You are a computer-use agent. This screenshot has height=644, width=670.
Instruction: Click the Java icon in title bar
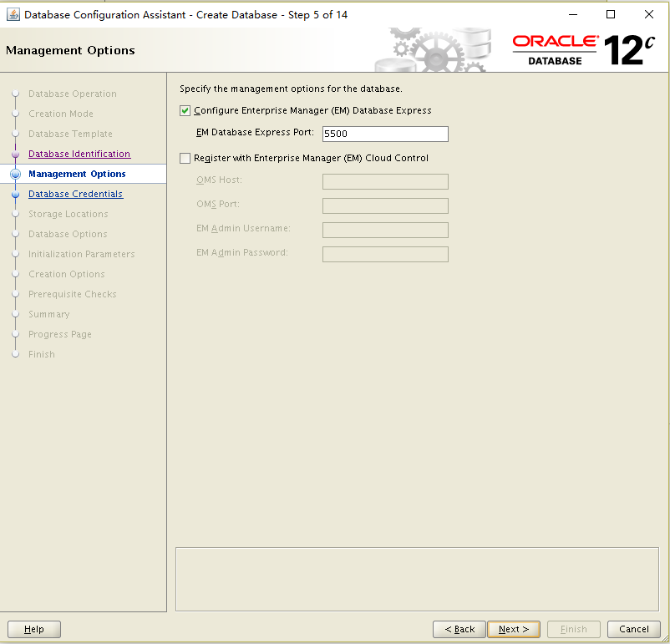point(13,14)
